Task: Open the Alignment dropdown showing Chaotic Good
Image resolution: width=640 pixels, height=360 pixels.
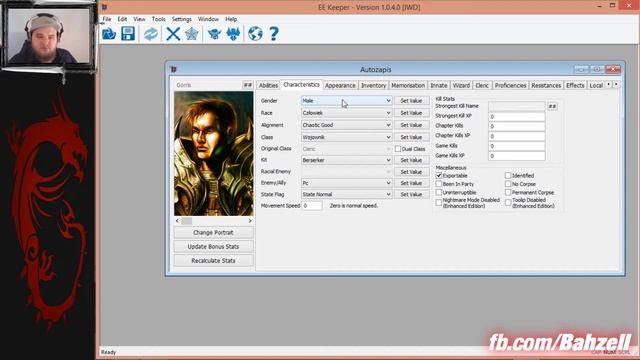Action: (x=347, y=125)
